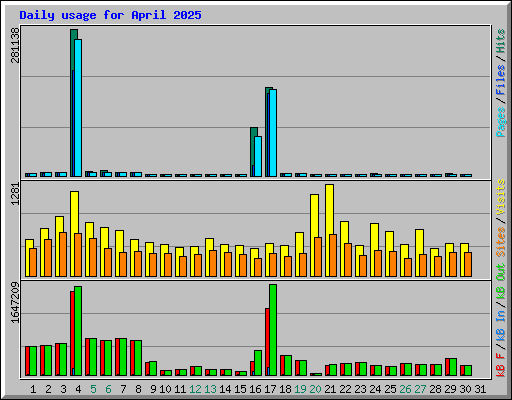Screen dimensions: 512x400
Task: Click the green kB Out bar for day 9
Action: [x=153, y=369]
